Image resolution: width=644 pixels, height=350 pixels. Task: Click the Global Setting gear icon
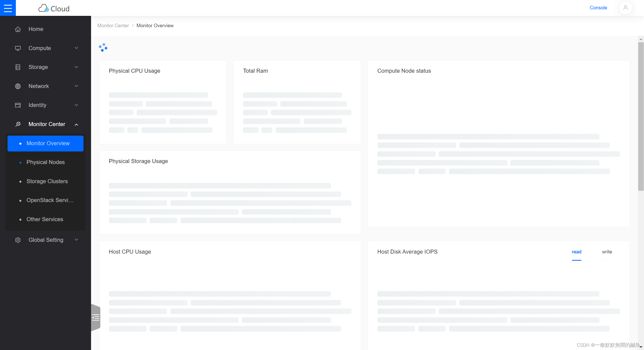(x=18, y=240)
